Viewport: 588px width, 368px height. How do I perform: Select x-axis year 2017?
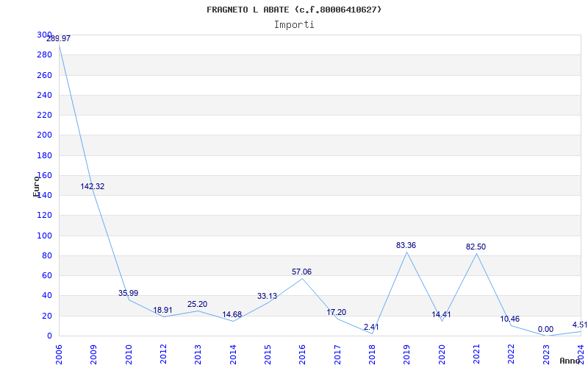(337, 354)
